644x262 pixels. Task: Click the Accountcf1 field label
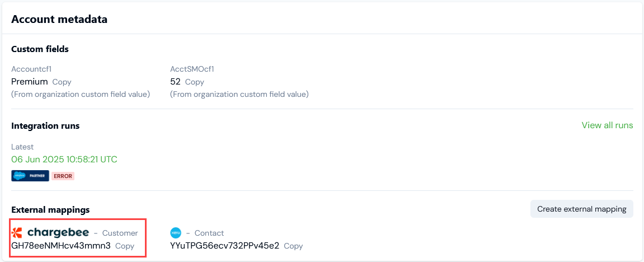click(x=31, y=69)
